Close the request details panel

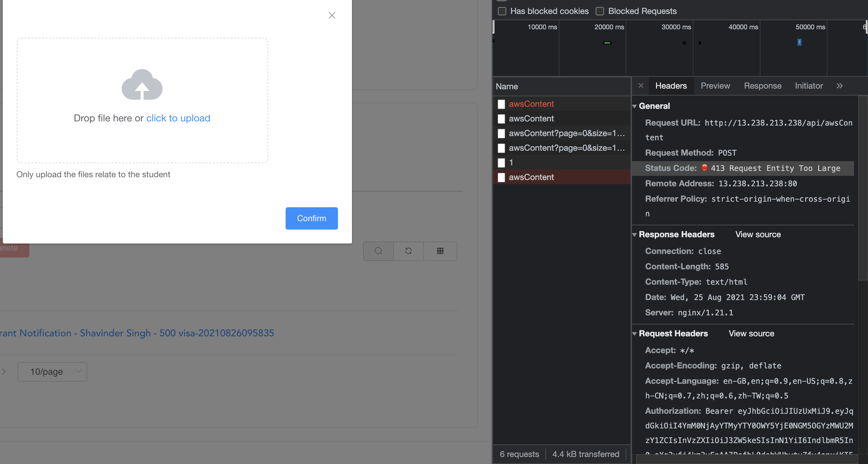pyautogui.click(x=641, y=85)
